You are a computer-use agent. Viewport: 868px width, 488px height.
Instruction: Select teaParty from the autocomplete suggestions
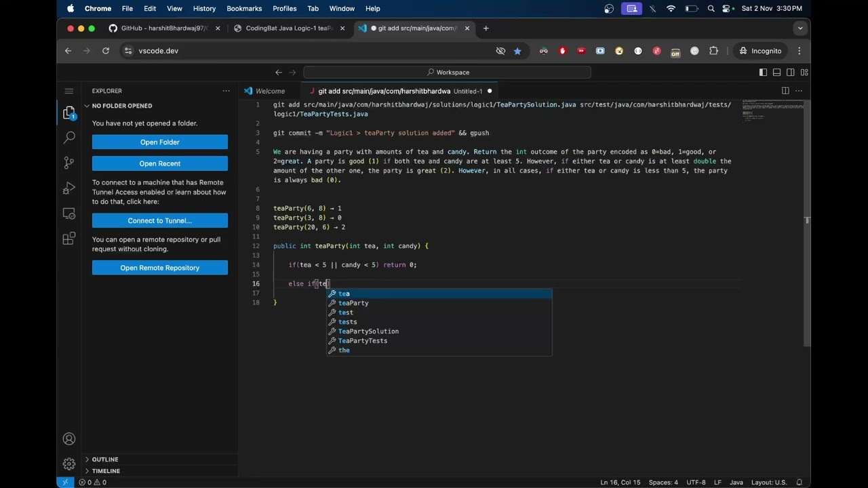coord(353,303)
